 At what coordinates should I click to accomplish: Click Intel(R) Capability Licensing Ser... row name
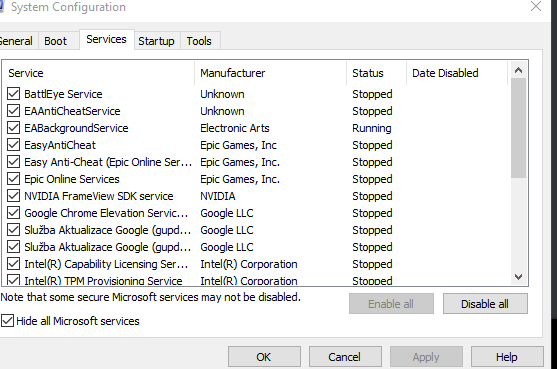(x=106, y=264)
